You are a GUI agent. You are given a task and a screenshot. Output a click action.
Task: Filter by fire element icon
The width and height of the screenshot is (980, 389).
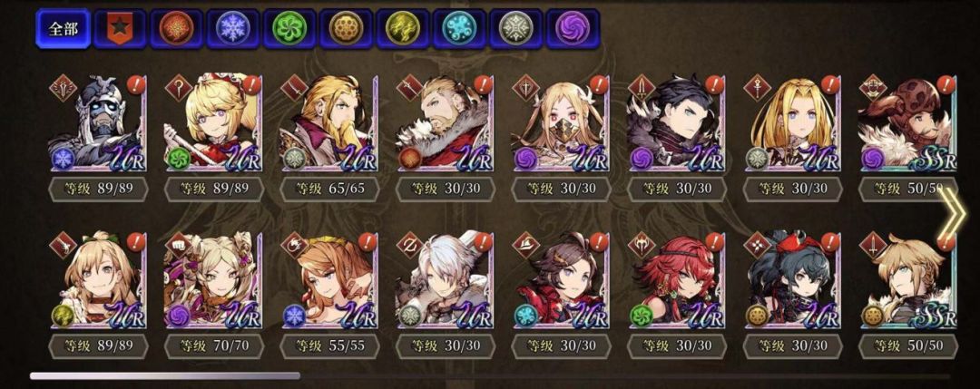pos(176,28)
